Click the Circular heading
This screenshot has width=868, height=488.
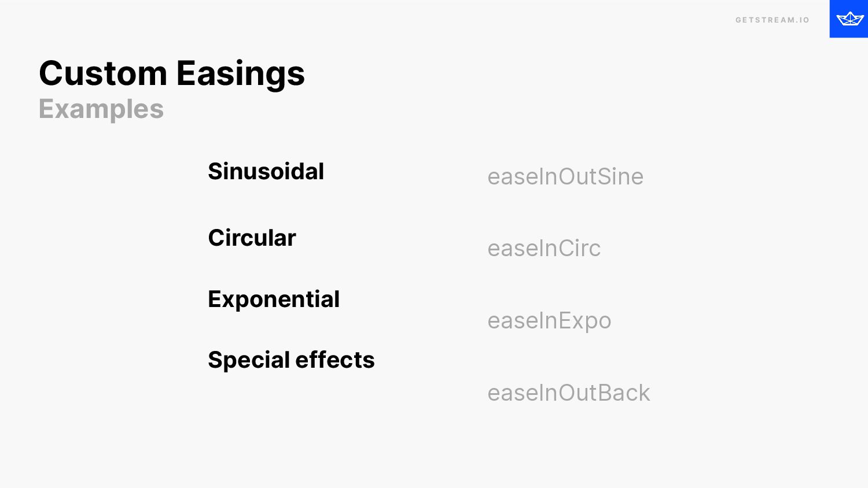coord(252,238)
